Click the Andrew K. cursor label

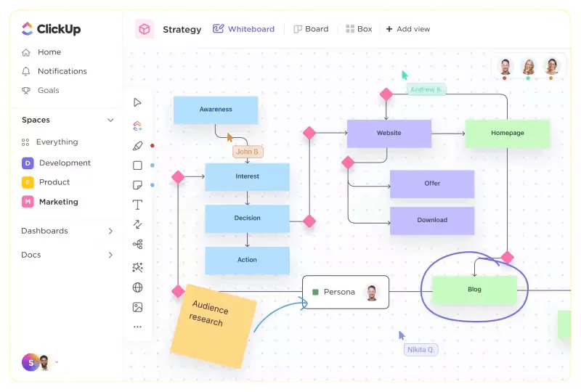tap(426, 89)
